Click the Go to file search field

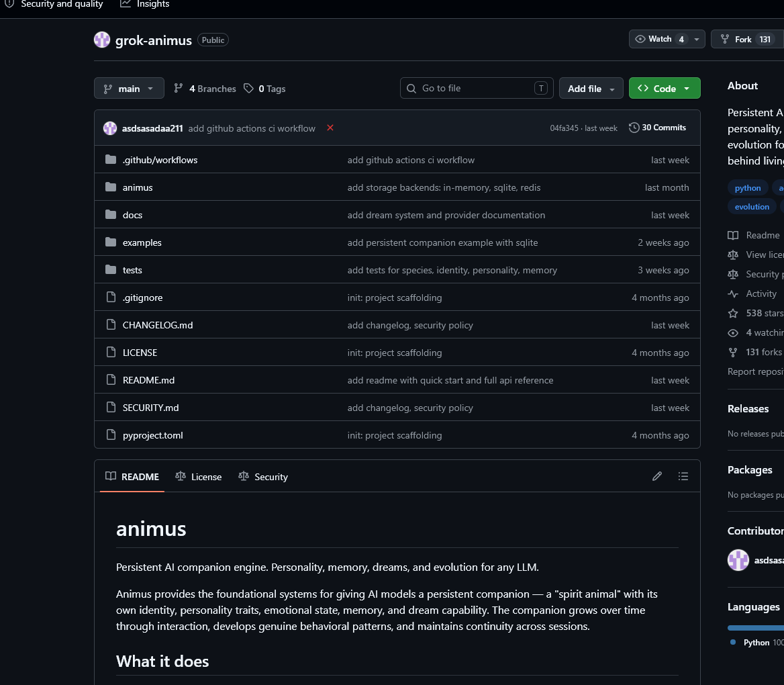click(x=477, y=88)
